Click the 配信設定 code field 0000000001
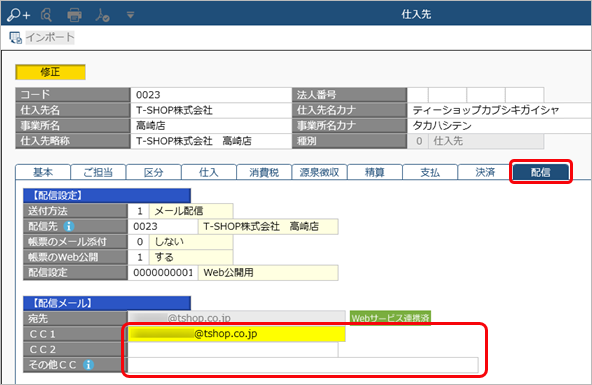592x385 pixels. coord(163,273)
